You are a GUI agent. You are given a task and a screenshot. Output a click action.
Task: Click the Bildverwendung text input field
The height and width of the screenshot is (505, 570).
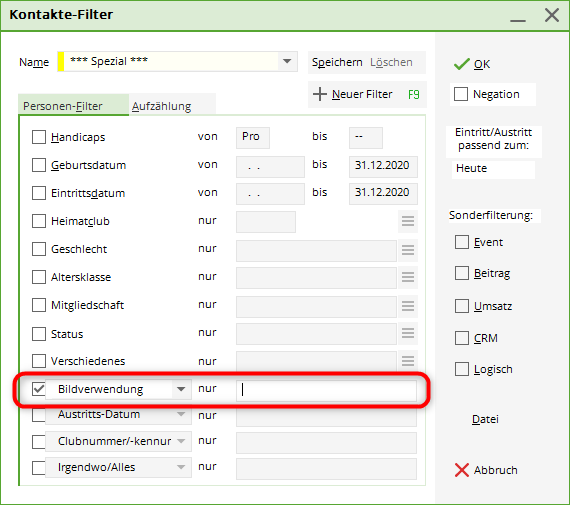coord(326,391)
